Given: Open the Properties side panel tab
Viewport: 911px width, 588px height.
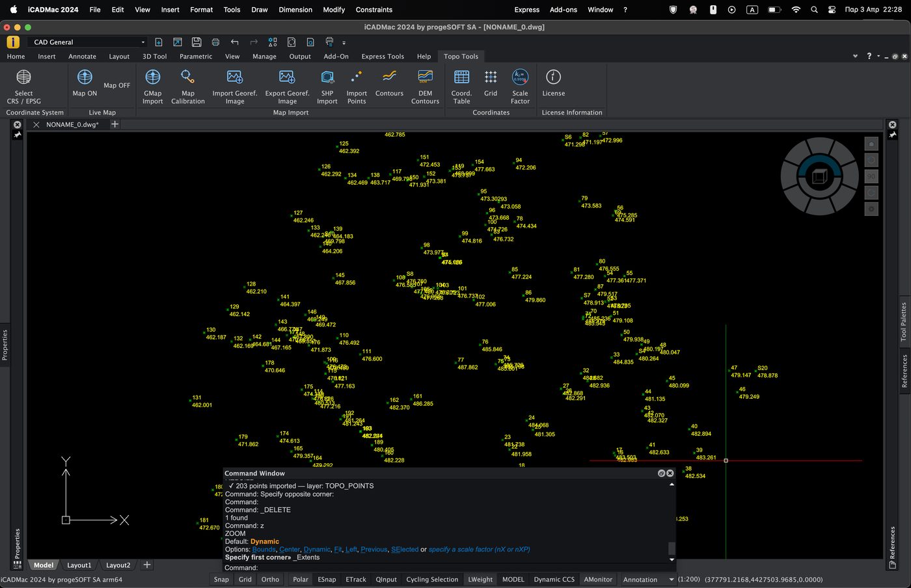Looking at the screenshot, I should 5,345.
